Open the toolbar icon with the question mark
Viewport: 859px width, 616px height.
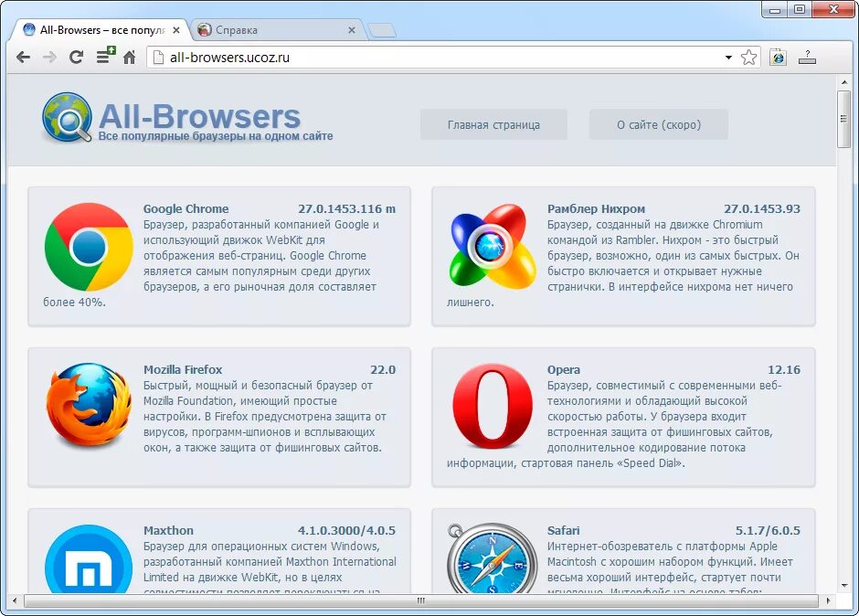pyautogui.click(x=807, y=57)
